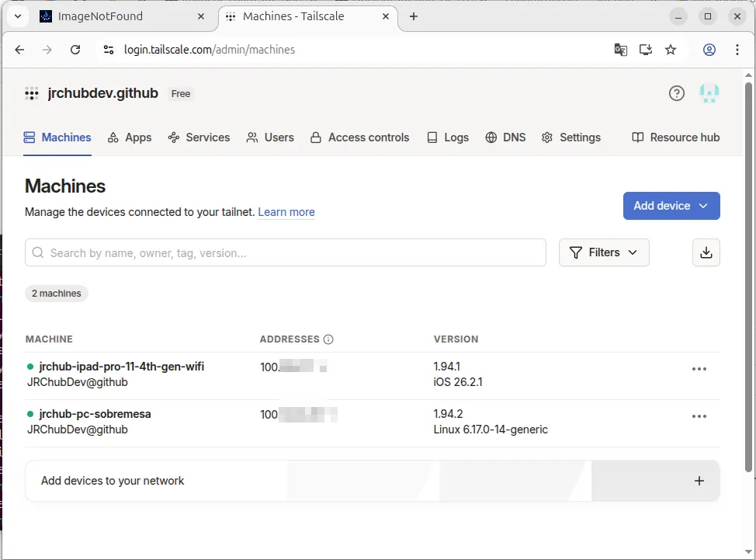Viewport: 756px width, 560px height.
Task: Click the addresses info icon
Action: pyautogui.click(x=328, y=339)
